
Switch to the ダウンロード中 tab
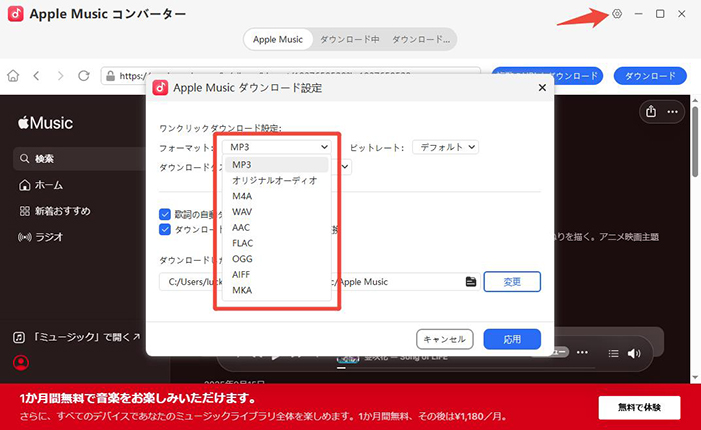pyautogui.click(x=350, y=39)
